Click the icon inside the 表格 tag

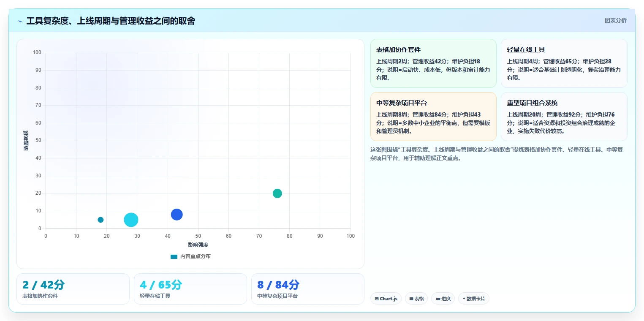[x=411, y=299]
